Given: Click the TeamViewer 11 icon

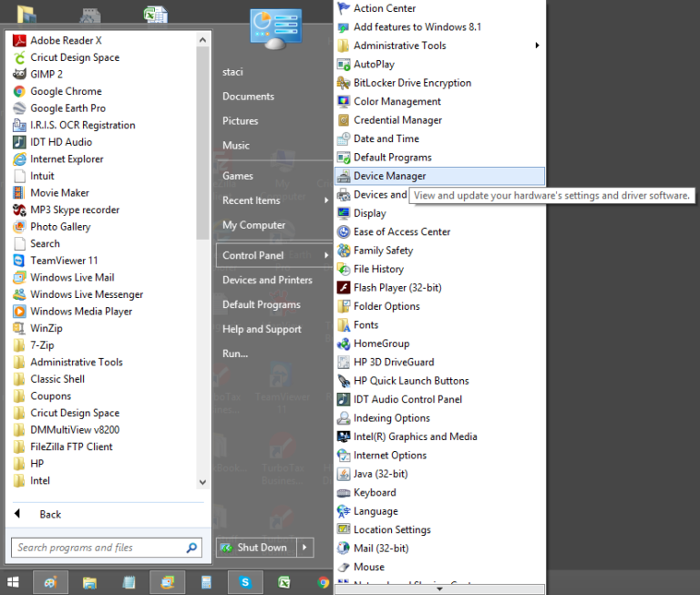Looking at the screenshot, I should point(19,261).
